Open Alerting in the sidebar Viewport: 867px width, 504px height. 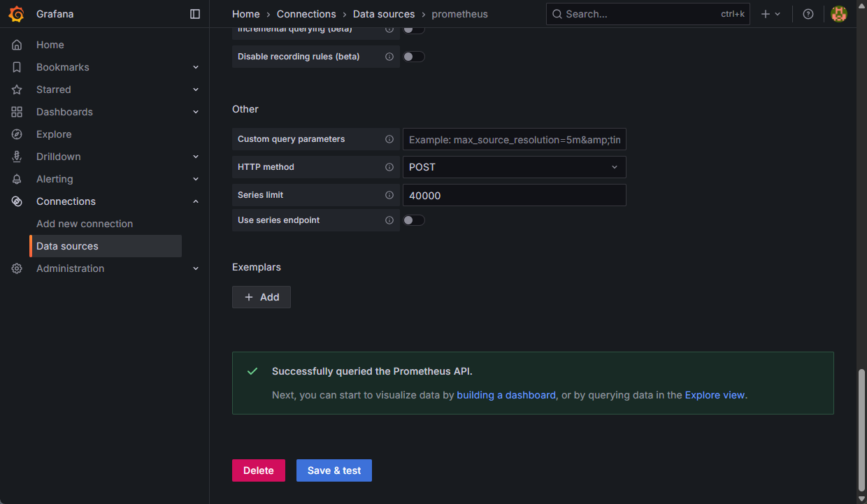coord(55,179)
